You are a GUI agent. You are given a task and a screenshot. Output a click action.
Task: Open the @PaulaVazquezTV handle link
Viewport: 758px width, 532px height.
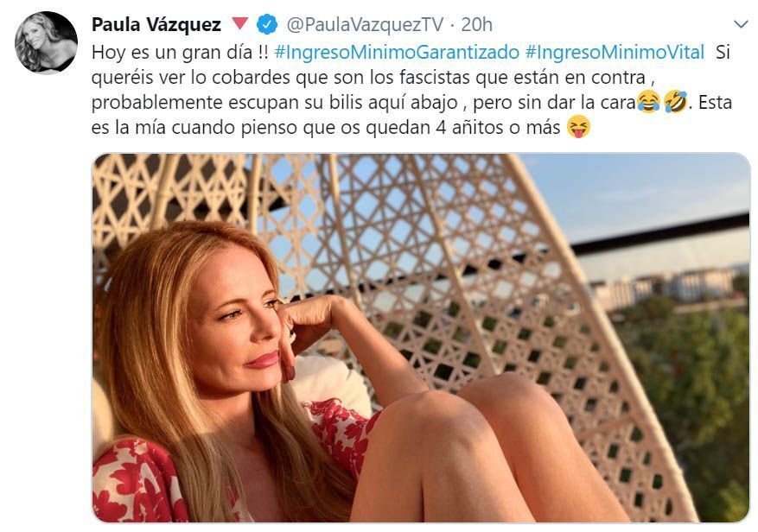tap(365, 25)
